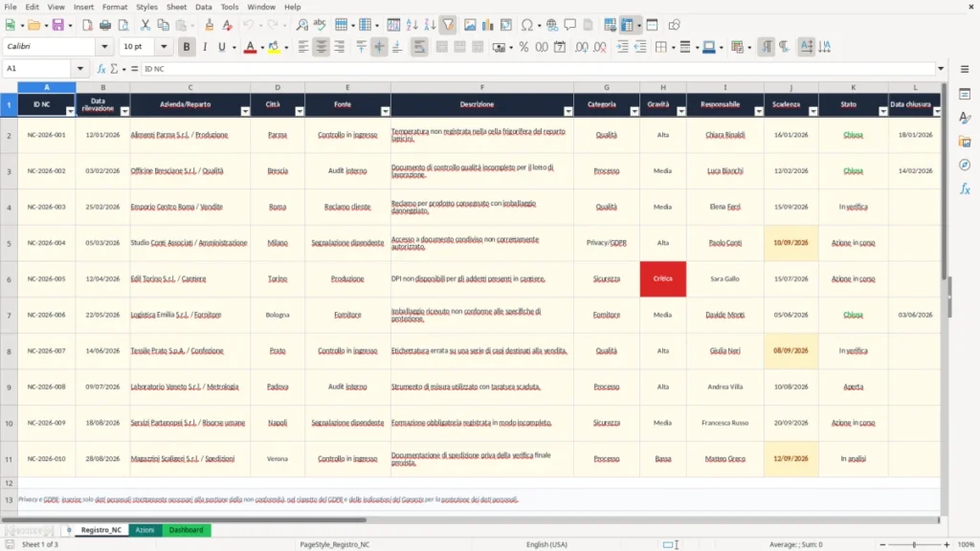
Task: Click the vertical scrollbar
Action: coord(945,181)
